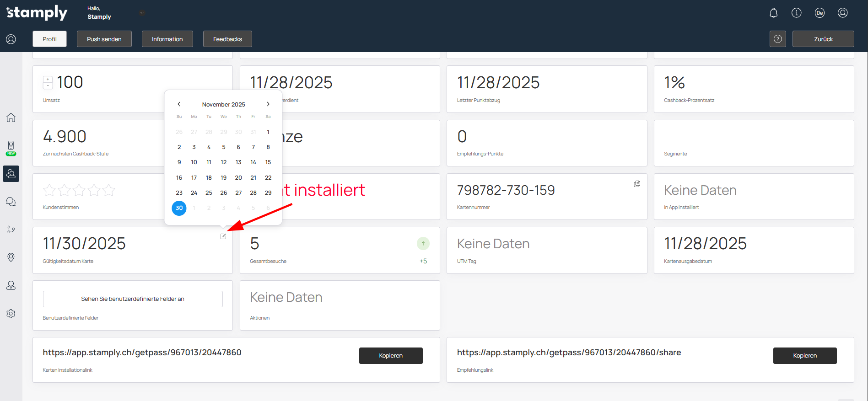
Task: Open the info circle icon in header
Action: [x=796, y=13]
